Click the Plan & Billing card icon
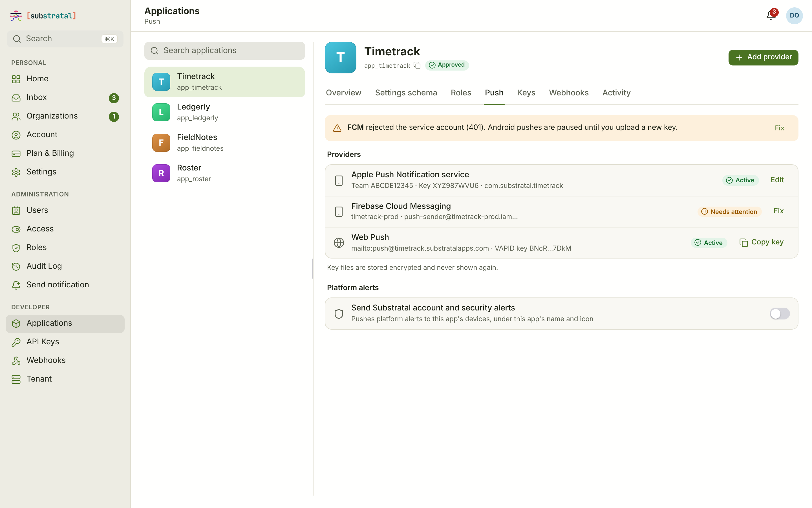 tap(16, 154)
